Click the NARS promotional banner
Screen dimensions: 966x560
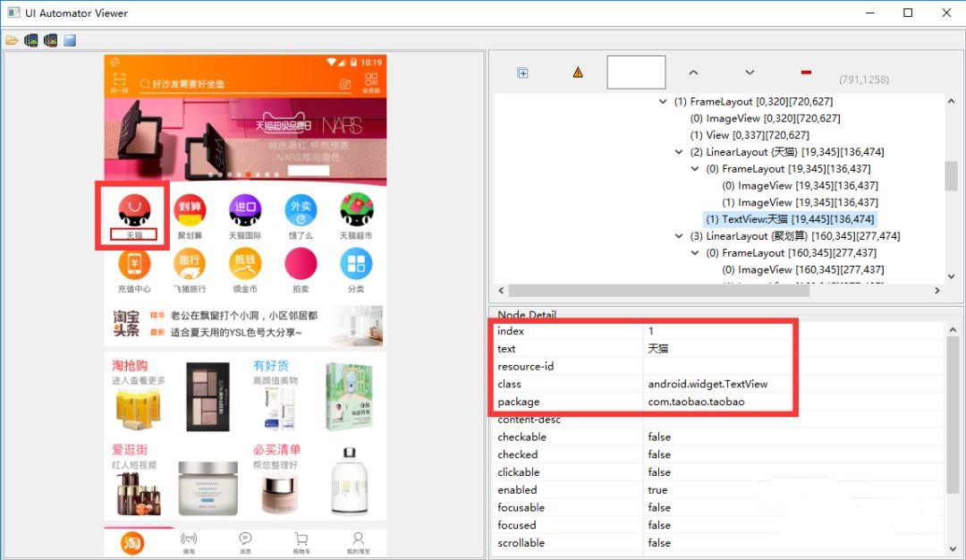click(245, 140)
